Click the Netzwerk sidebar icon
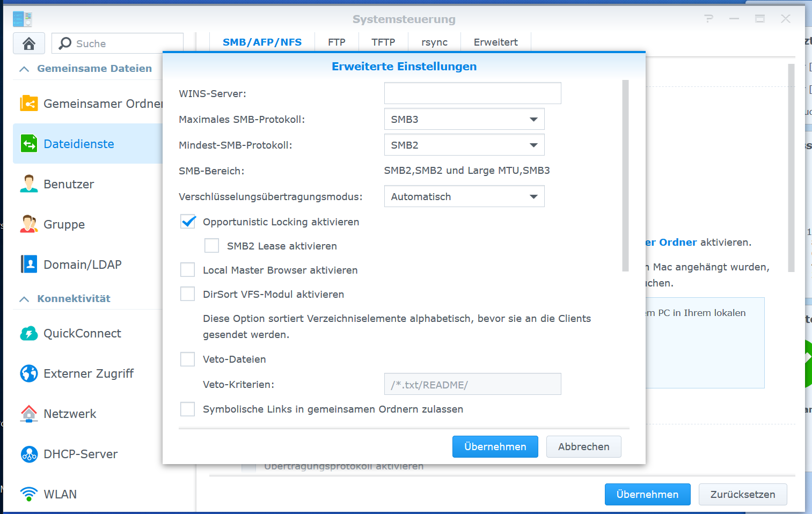 click(28, 414)
